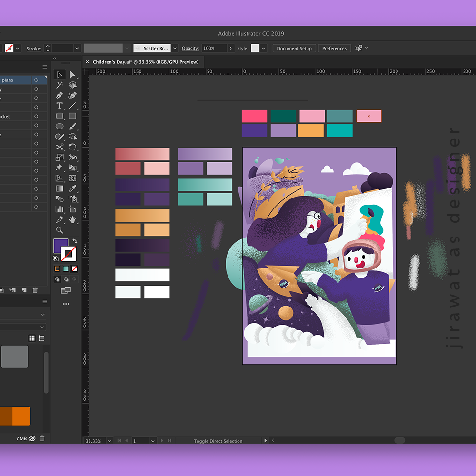Viewport: 476px width, 476px height.
Task: Set paint mode to None
Action: tap(74, 268)
